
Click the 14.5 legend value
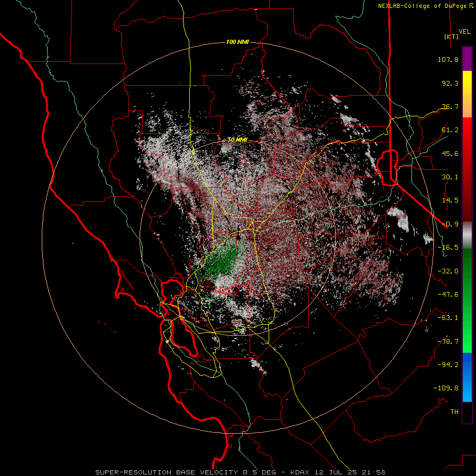coord(450,200)
